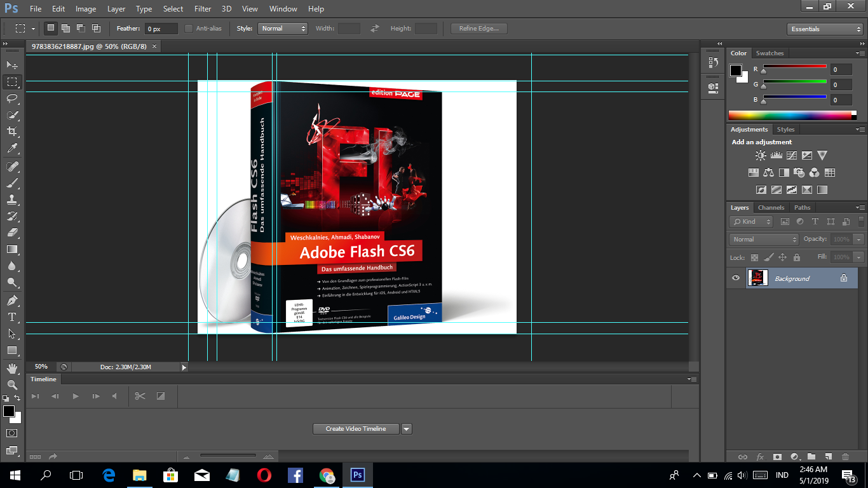Toggle Quick Mask mode

click(12, 433)
